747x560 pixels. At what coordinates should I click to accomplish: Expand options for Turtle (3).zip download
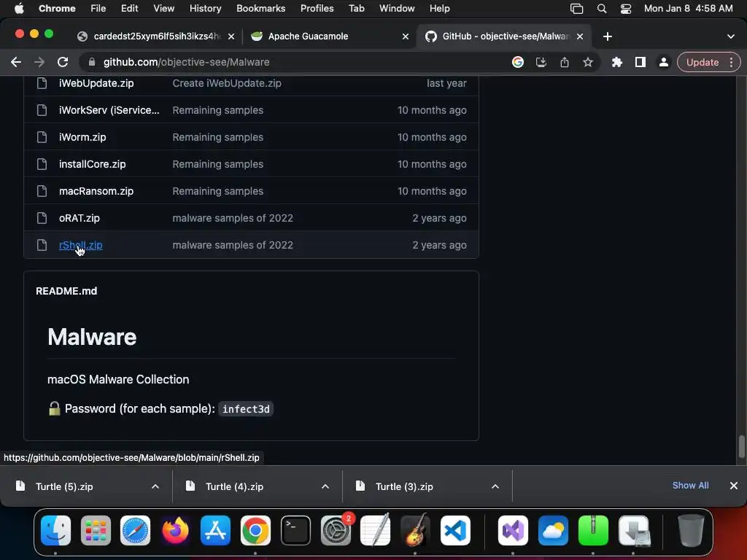[495, 486]
